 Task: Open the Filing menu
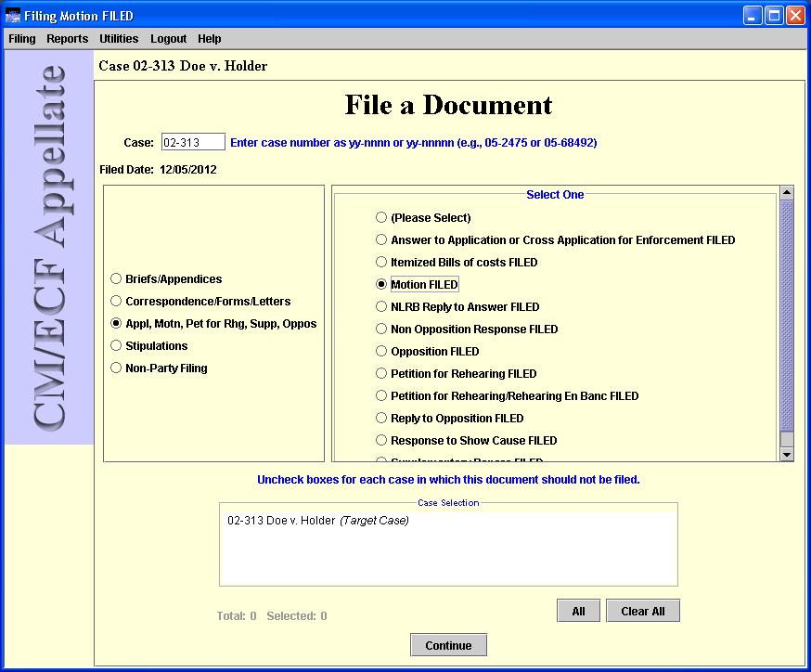coord(22,39)
